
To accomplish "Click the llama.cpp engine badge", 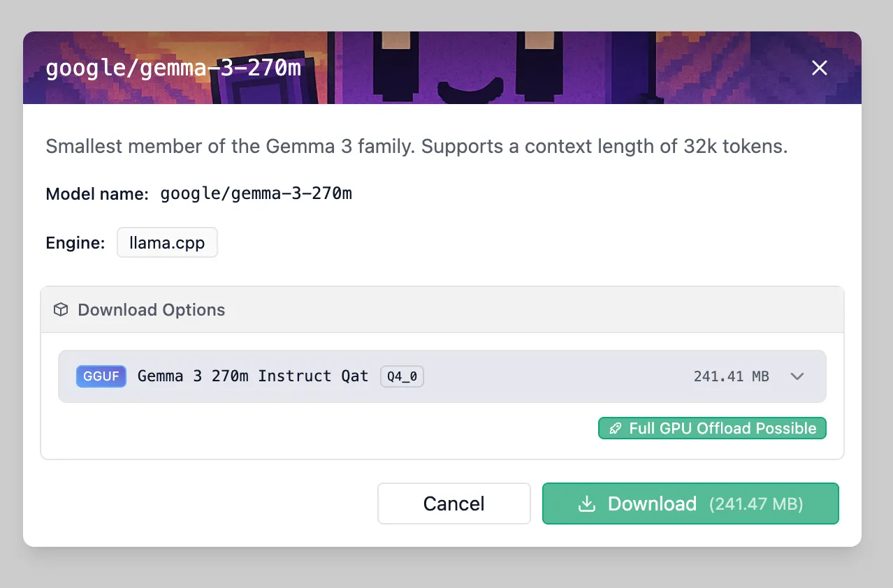I will pos(167,242).
